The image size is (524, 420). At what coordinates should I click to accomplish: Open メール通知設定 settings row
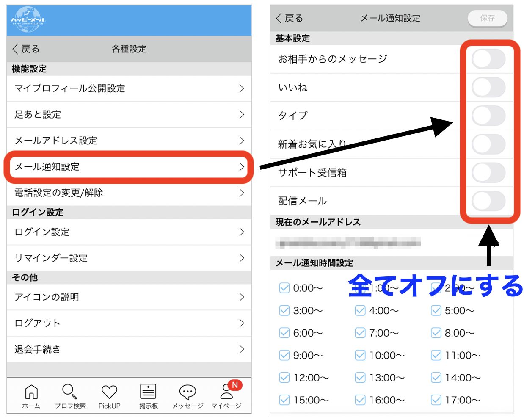129,167
